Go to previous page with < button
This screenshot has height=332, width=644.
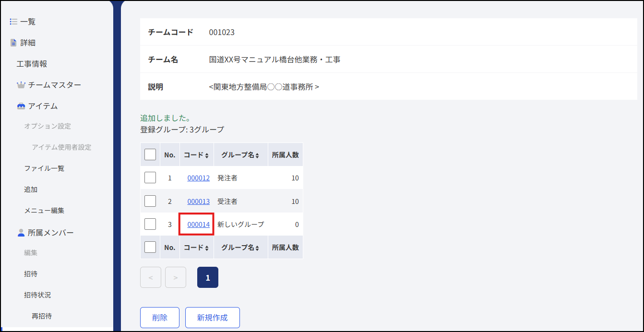151,277
